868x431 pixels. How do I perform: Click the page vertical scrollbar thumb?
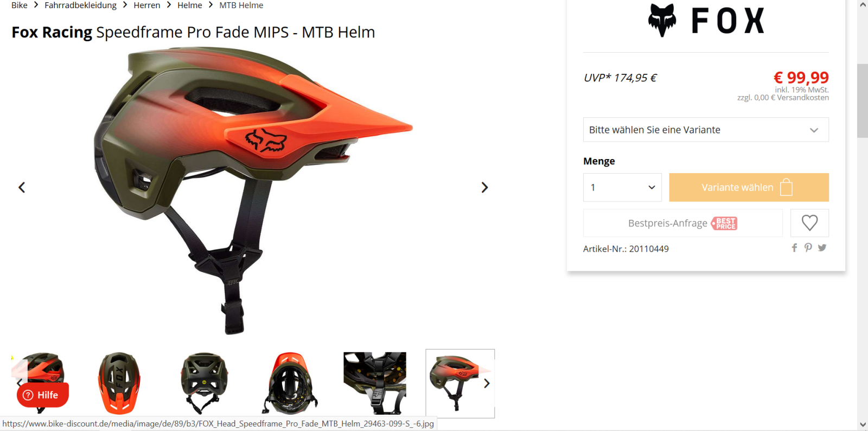[x=863, y=100]
